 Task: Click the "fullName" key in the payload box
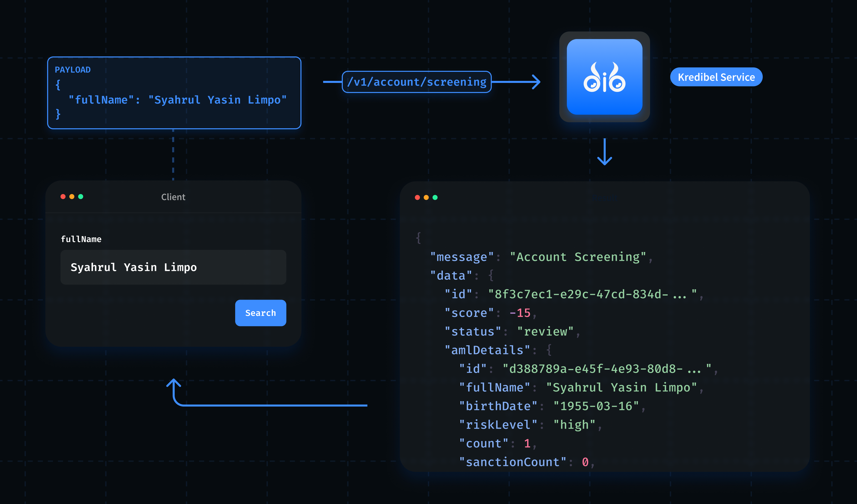click(x=101, y=100)
